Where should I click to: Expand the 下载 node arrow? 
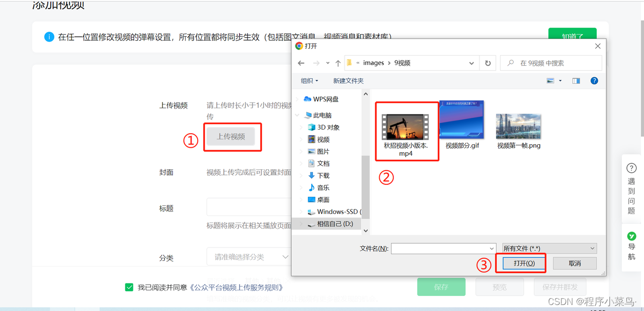pos(301,176)
